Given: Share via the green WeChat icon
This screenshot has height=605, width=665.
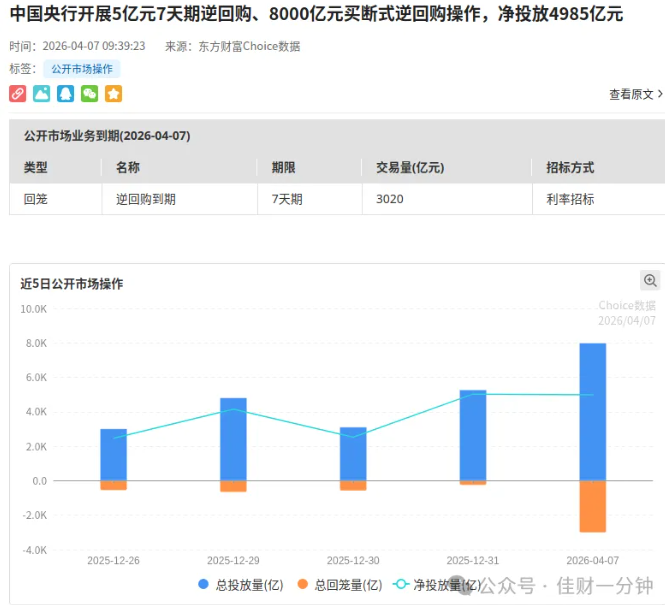Looking at the screenshot, I should click(x=89, y=94).
